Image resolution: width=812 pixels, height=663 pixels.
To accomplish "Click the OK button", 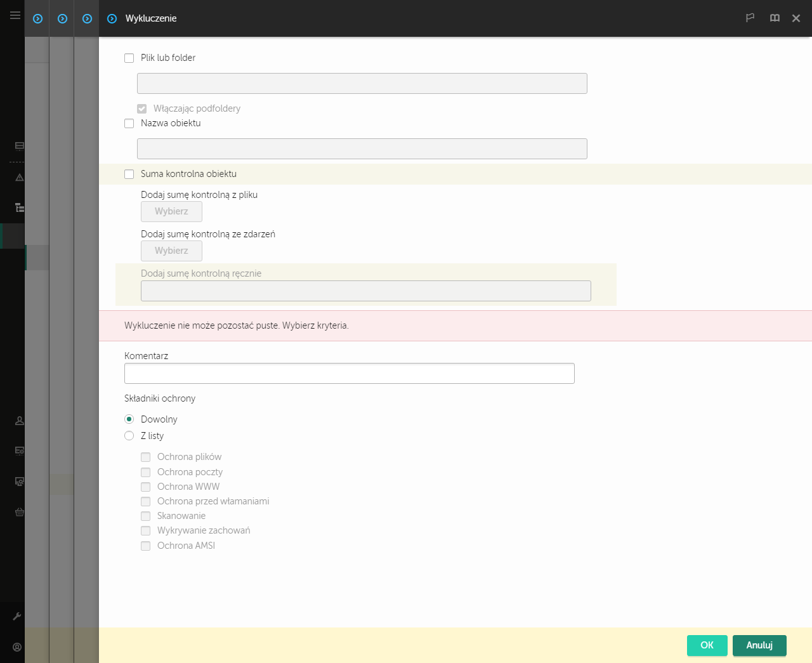I will (707, 645).
